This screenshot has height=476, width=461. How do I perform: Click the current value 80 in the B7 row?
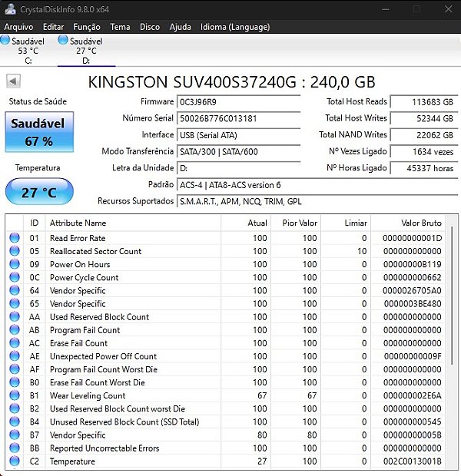[262, 435]
